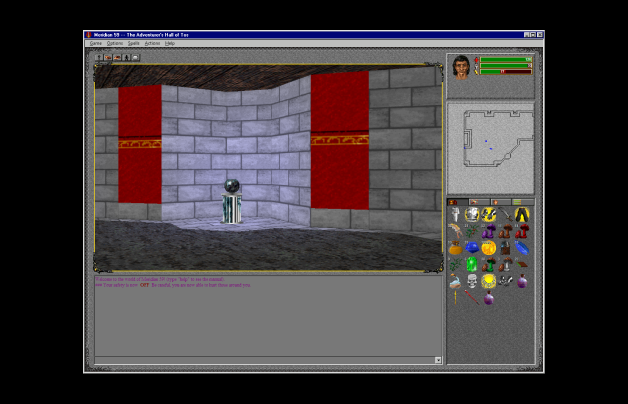
Task: Open the Spells menu
Action: (x=133, y=43)
